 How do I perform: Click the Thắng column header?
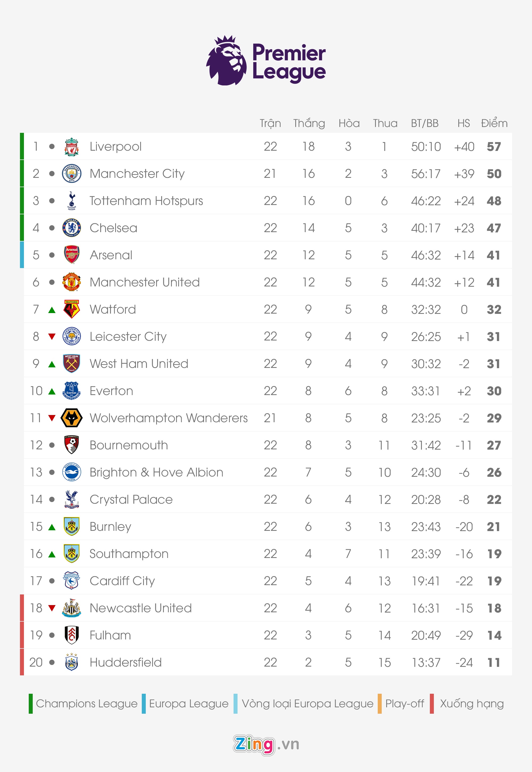pos(309,123)
